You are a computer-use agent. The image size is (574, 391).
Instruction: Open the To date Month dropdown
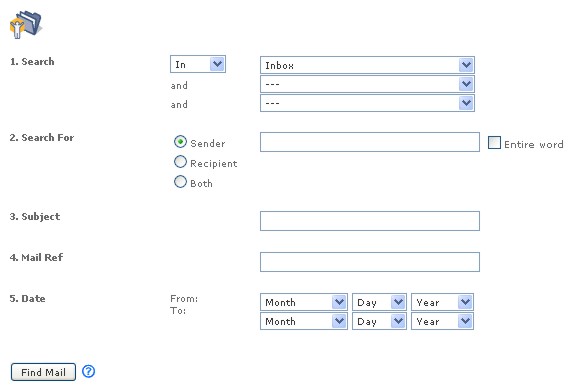303,321
